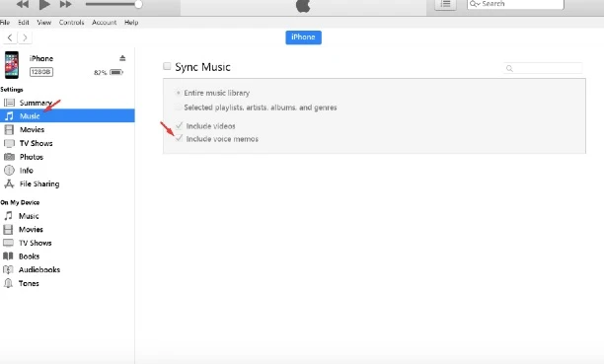This screenshot has width=604, height=364.
Task: Select the highlighted Music settings item
Action: tap(67, 116)
